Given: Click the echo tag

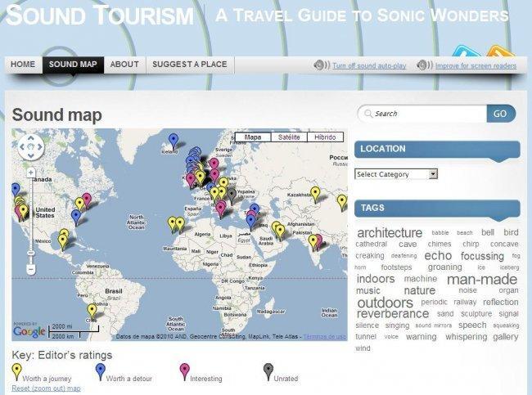Looking at the screenshot, I should click(x=438, y=256).
